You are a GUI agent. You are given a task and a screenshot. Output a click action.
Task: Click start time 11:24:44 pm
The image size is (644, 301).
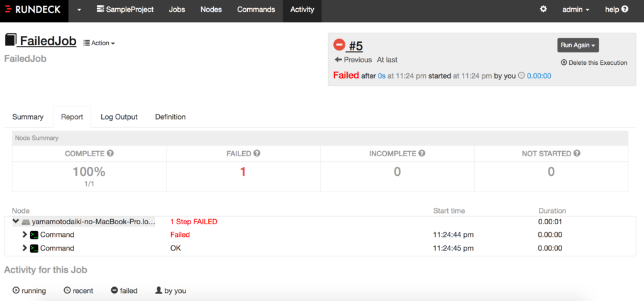pos(453,235)
